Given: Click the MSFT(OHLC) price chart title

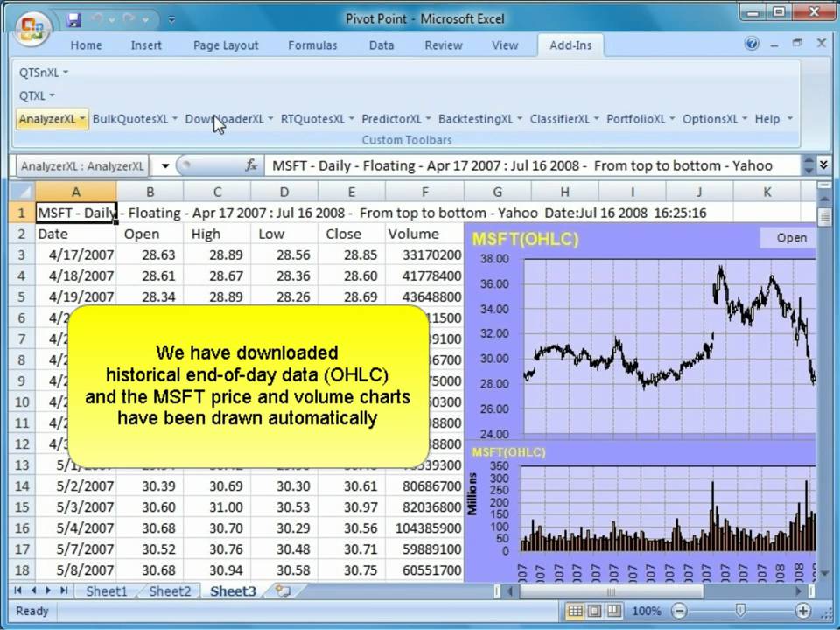Looking at the screenshot, I should coord(525,239).
